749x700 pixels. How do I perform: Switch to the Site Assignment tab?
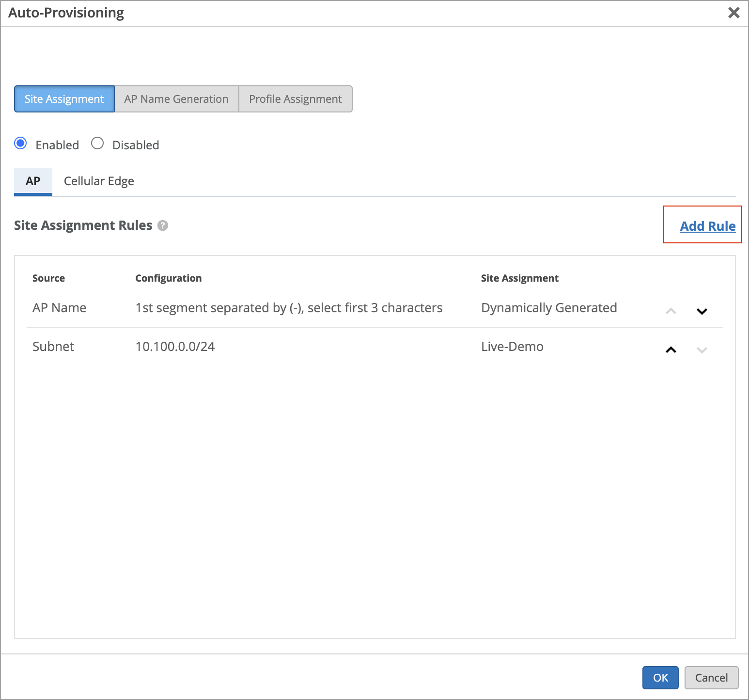point(64,99)
